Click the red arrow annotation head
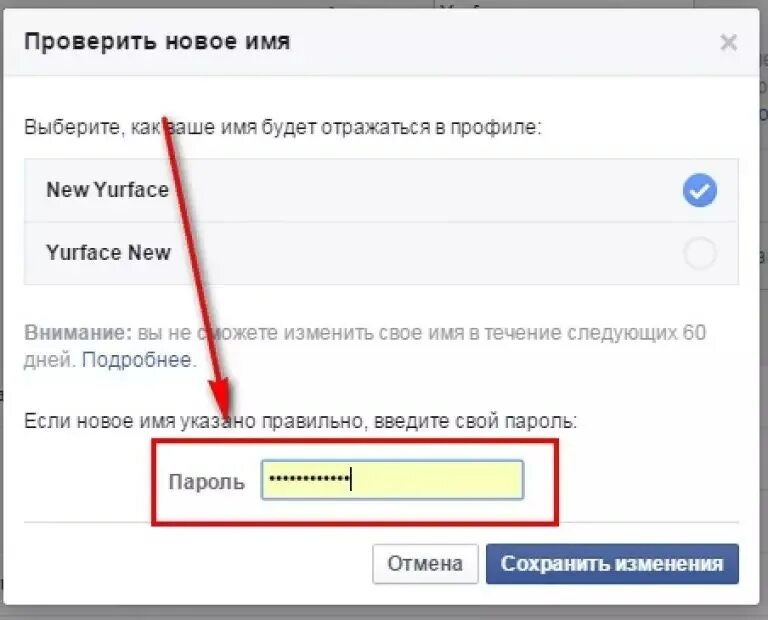The image size is (768, 620). point(223,397)
